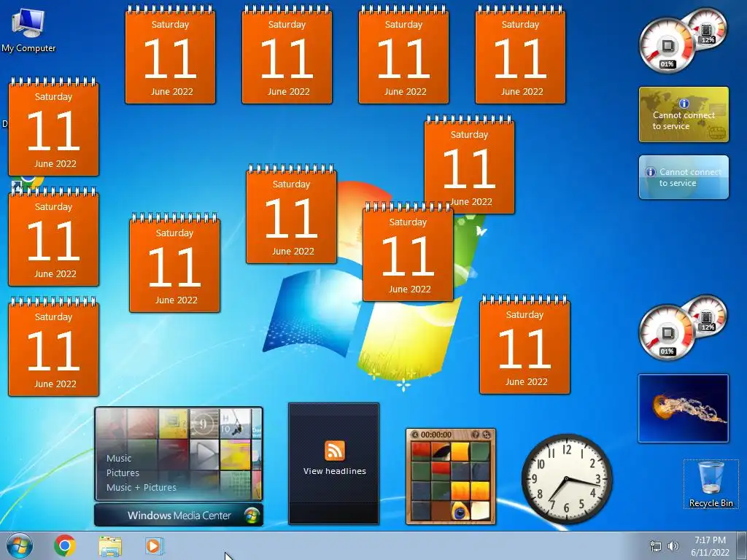Click info icon on gold Currency gadget
Screen dimensions: 747x560
684,104
